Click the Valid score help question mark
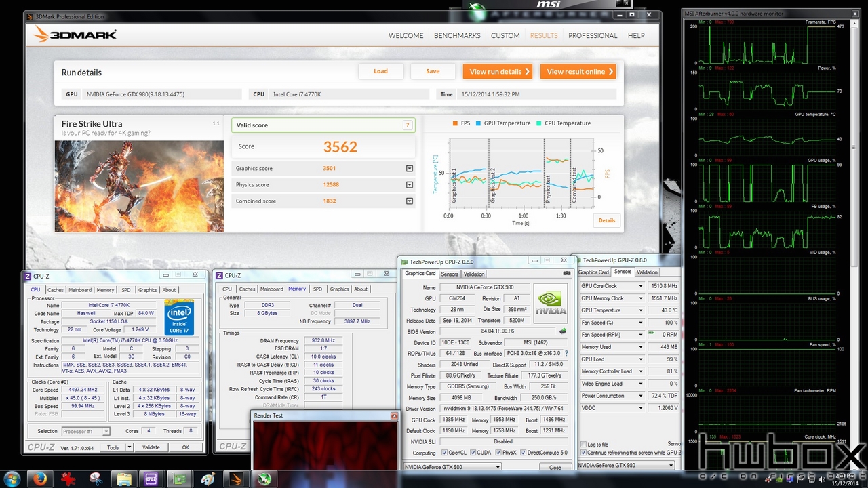This screenshot has height=488, width=868. (408, 125)
